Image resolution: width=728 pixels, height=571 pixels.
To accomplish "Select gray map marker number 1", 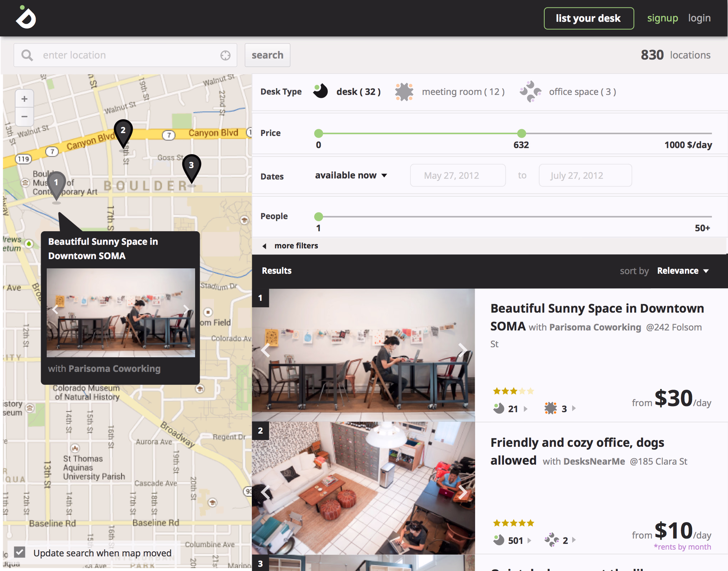I will coord(56,186).
